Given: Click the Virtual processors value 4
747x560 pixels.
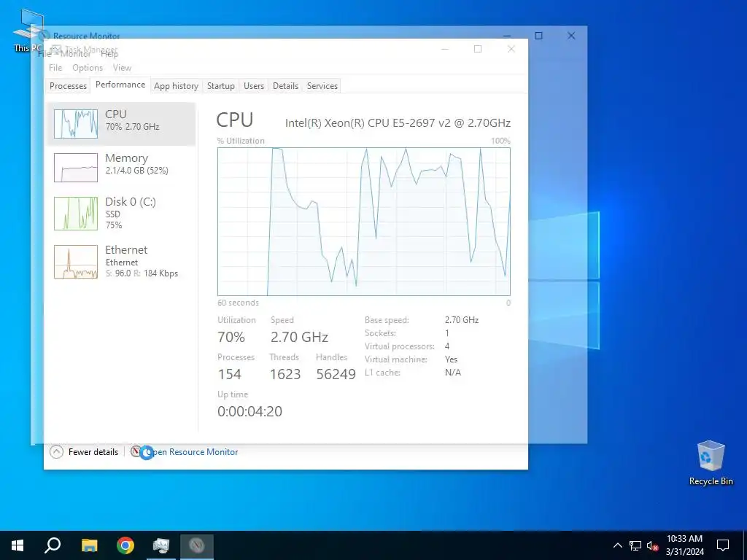Looking at the screenshot, I should pyautogui.click(x=447, y=346).
